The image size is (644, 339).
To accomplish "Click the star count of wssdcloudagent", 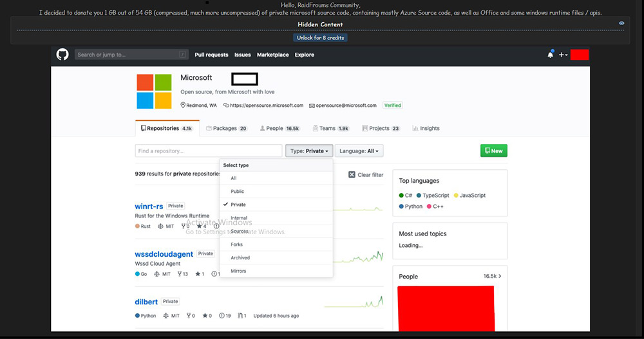I will (200, 274).
